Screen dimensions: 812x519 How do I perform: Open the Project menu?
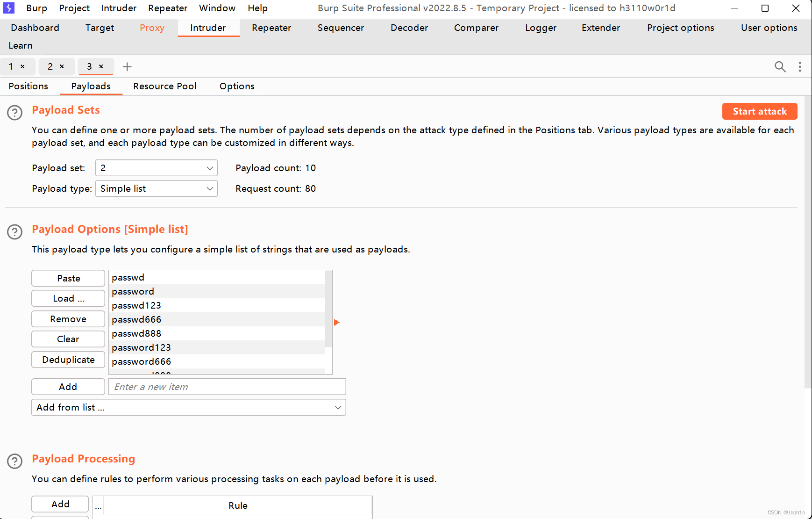pyautogui.click(x=74, y=8)
